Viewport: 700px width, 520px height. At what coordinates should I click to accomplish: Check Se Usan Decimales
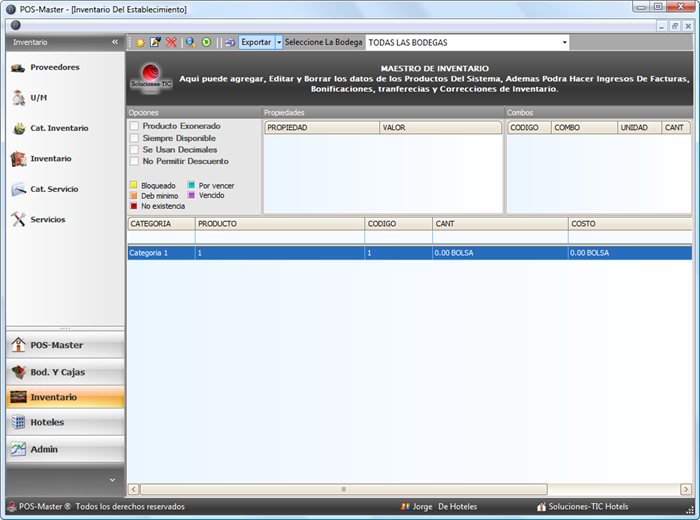[x=134, y=150]
